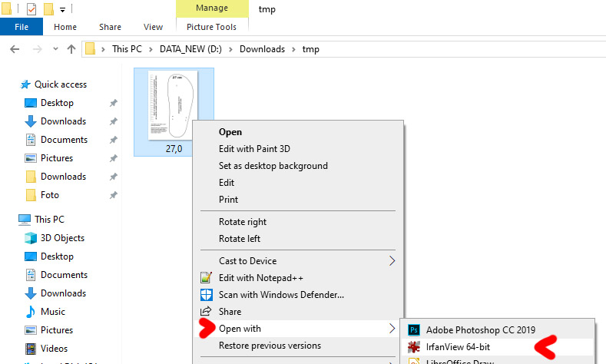Expand chevron after DATA_NEW (D:) breadcrumb
606x364 pixels.
[230, 49]
